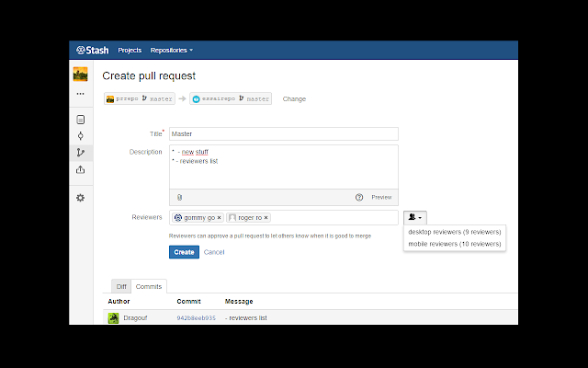This screenshot has height=368, width=588.
Task: Toggle the reviewer groups dropdown button
Action: tap(415, 217)
